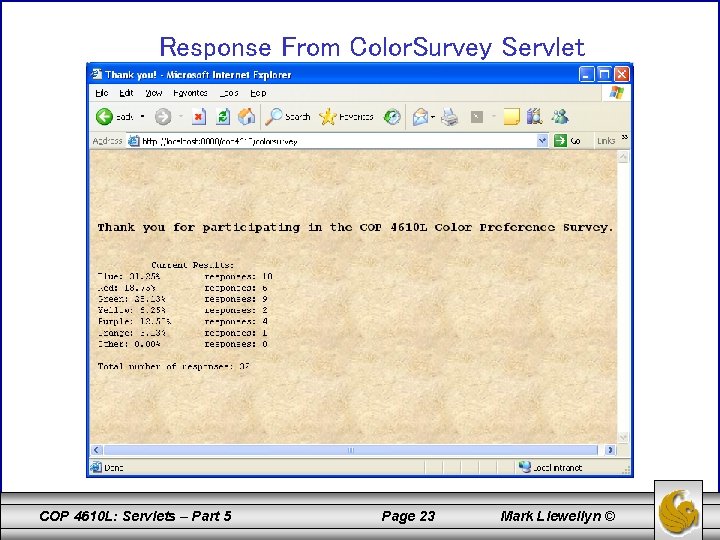Open the Favorites menu
The image size is (720, 540).
[190, 93]
